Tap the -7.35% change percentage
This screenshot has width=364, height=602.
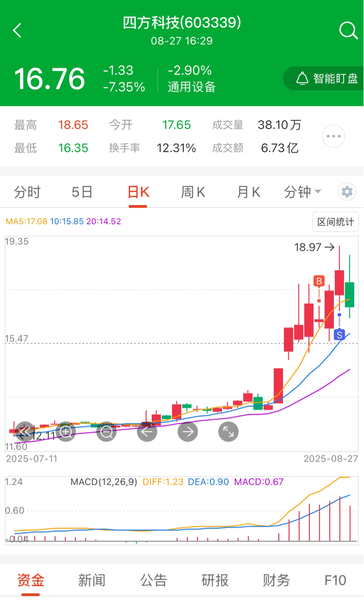pos(124,87)
